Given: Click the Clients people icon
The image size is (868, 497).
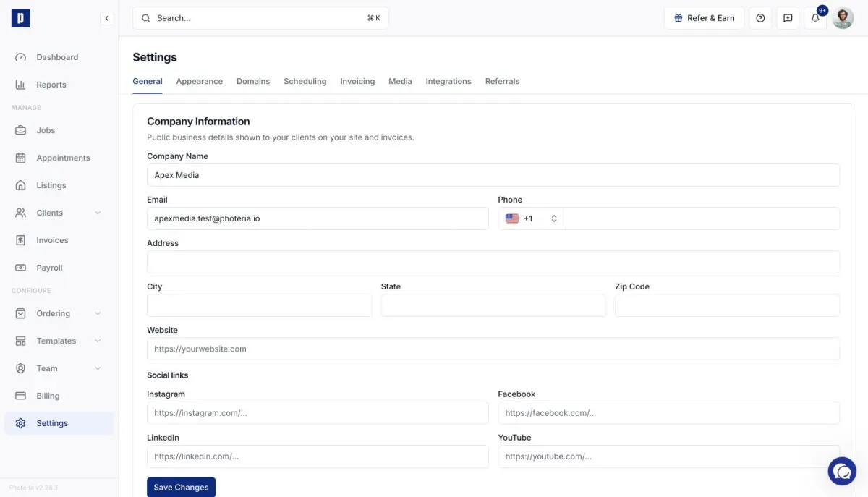Looking at the screenshot, I should point(21,213).
